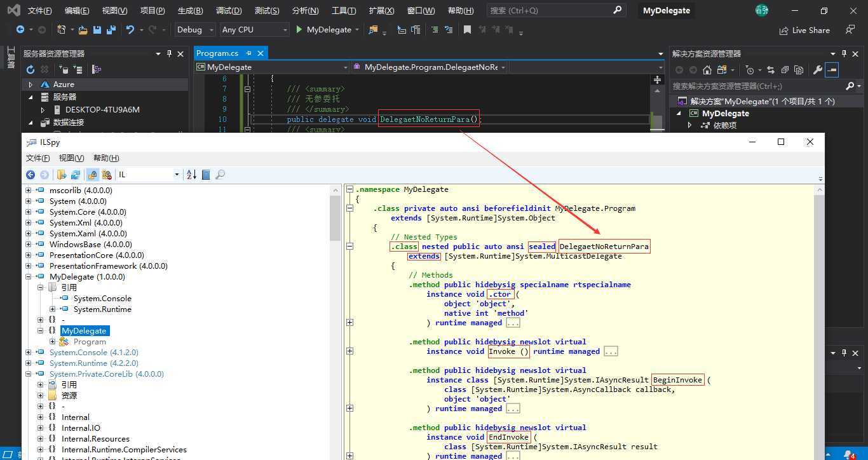
Task: Click the Sync with Active Document icon
Action: (770, 70)
